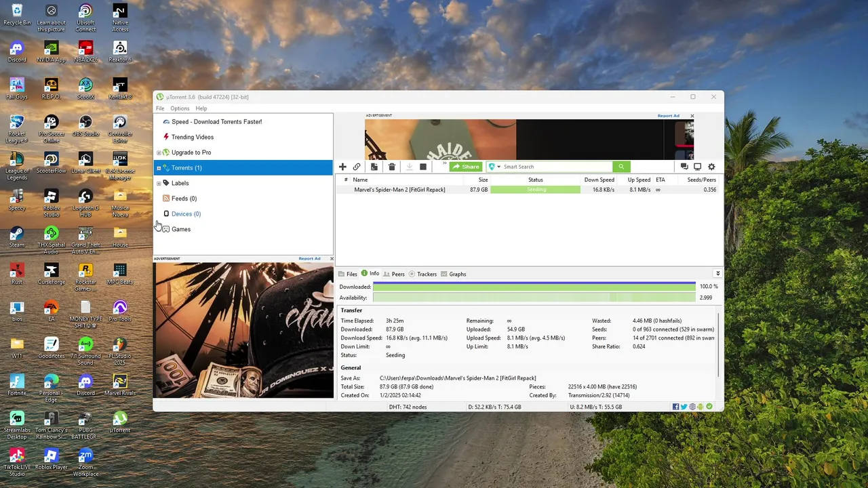Click the Availability bar
This screenshot has width=868, height=488.
click(x=534, y=298)
